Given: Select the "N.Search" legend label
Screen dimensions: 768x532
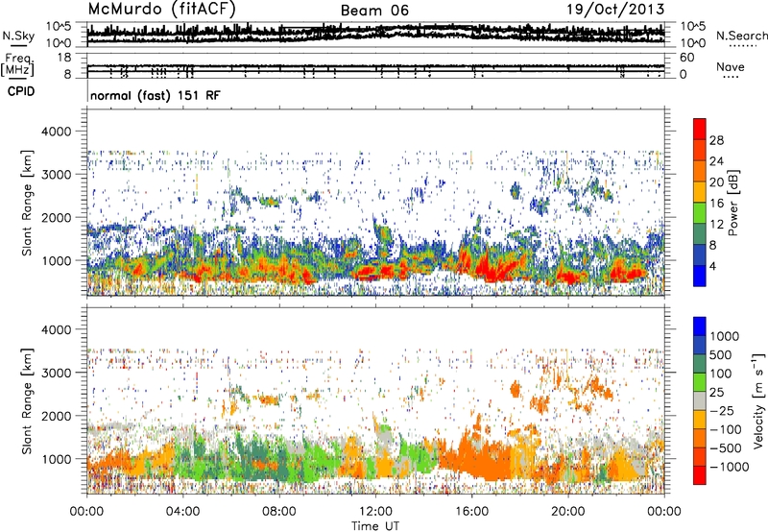Looking at the screenshot, I should point(741,36).
